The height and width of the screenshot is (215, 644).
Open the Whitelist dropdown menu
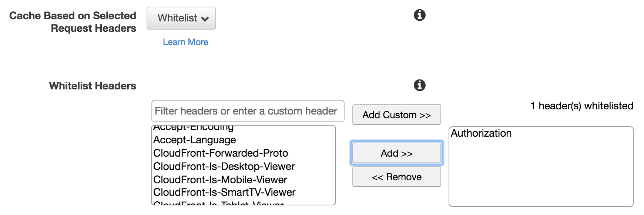181,18
